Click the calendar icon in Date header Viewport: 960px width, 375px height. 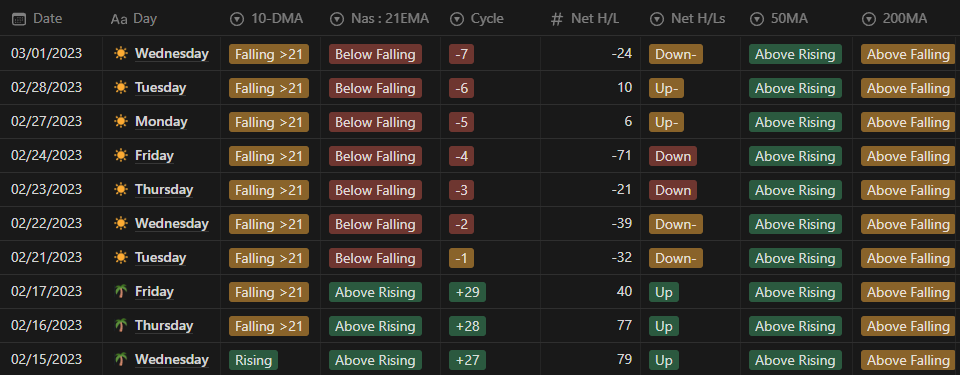pos(19,19)
